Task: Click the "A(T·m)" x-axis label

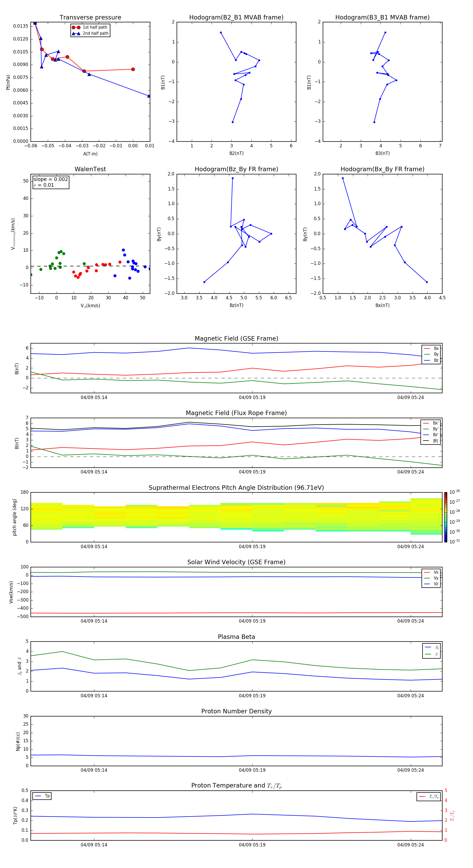Action: pyautogui.click(x=90, y=154)
